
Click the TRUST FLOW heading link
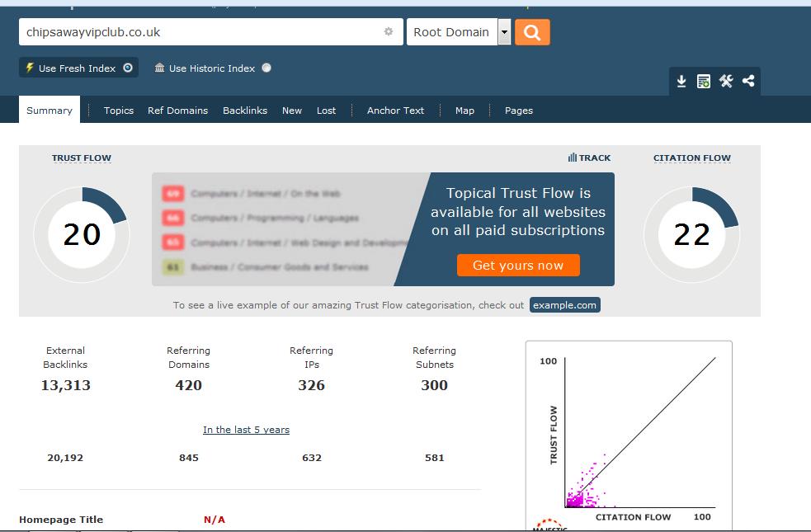81,158
